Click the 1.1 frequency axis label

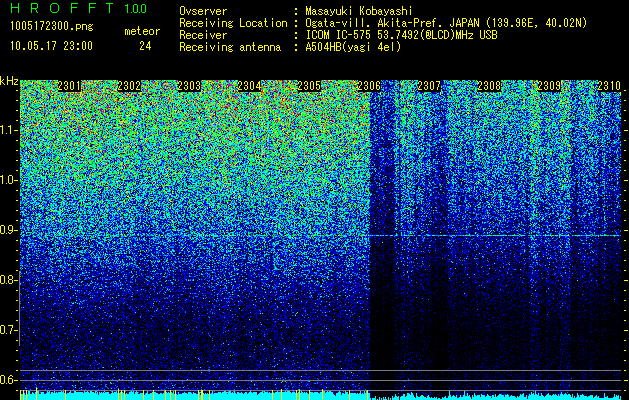(x=8, y=130)
